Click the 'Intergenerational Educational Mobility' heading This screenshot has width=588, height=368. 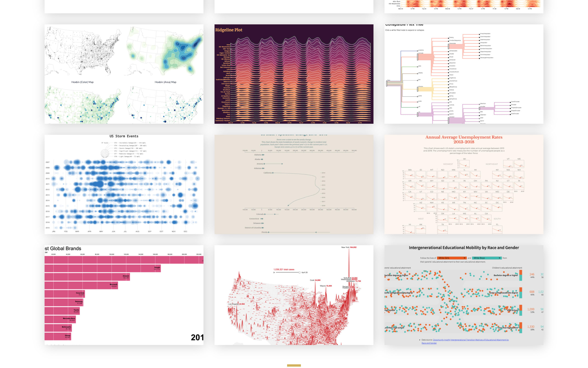pyautogui.click(x=464, y=248)
